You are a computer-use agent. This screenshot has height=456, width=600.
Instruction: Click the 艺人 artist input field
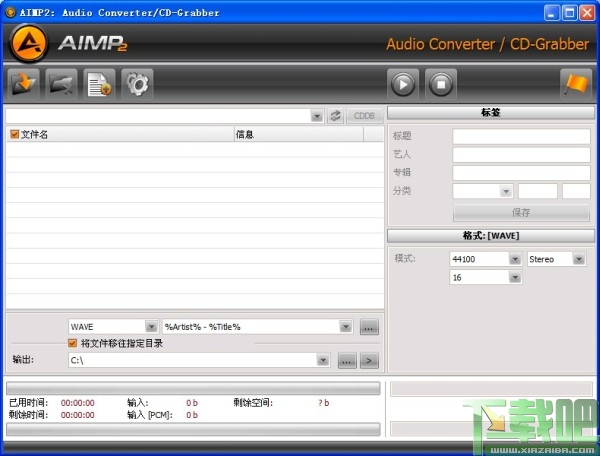[x=521, y=155]
